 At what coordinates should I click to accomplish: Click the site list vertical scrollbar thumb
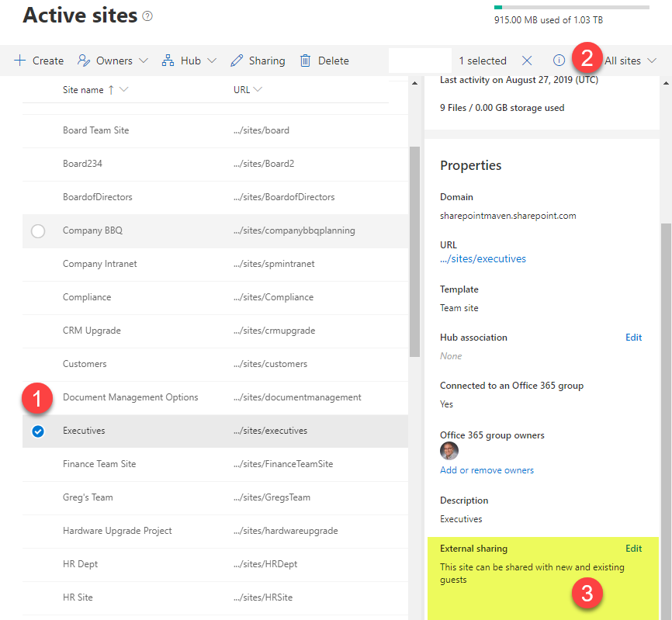pos(414,251)
